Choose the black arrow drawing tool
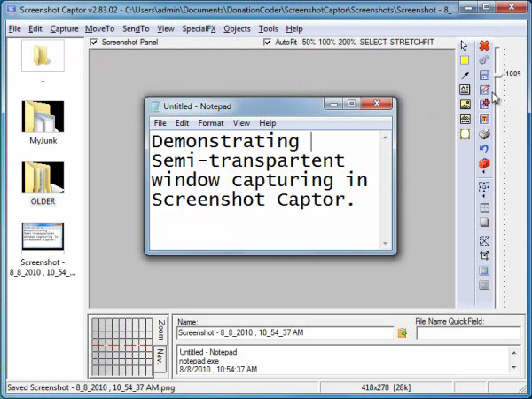Screen dimensions: 532x399 coord(465,75)
